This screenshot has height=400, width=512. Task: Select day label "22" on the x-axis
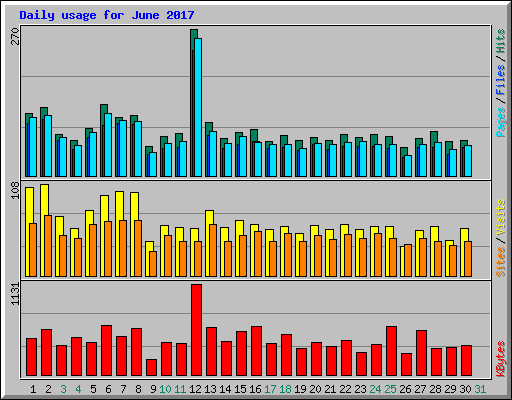click(x=345, y=389)
